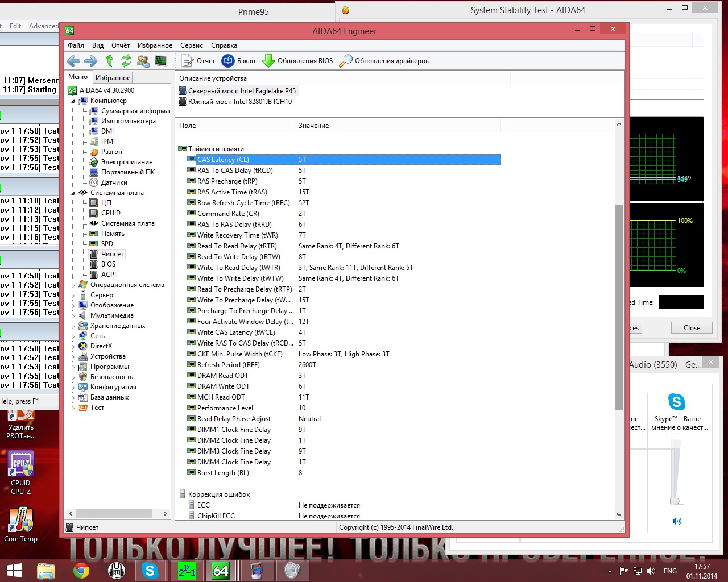This screenshot has width=728, height=582.
Task: Open Google Chrome from the taskbar
Action: click(81, 571)
